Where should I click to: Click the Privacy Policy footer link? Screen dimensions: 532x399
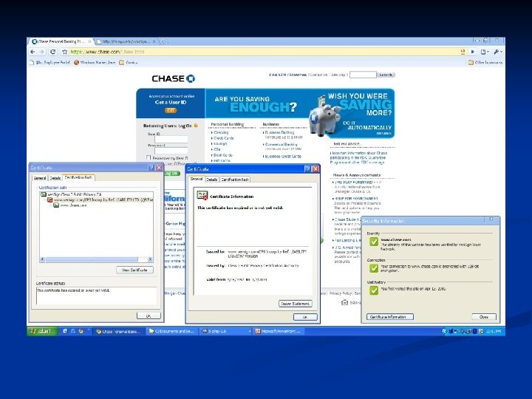pyautogui.click(x=341, y=293)
